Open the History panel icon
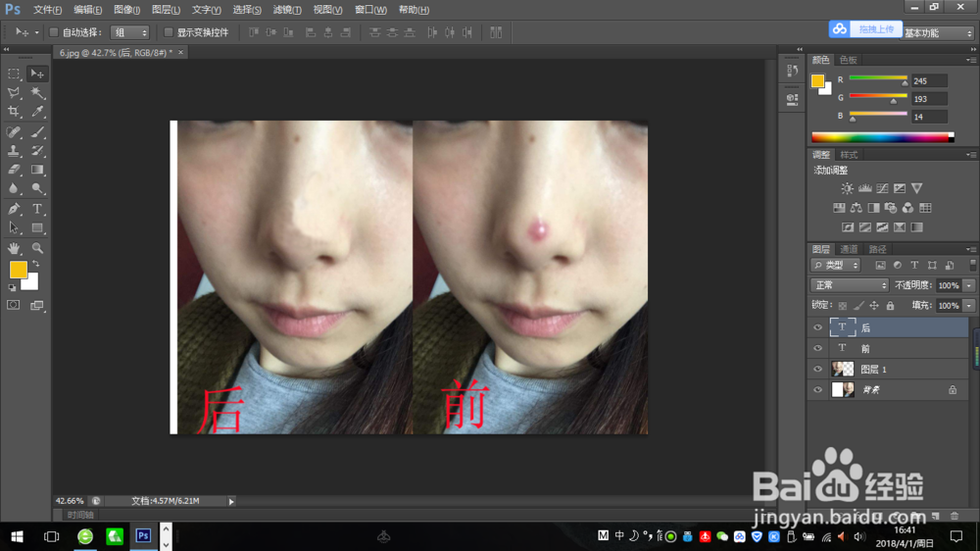This screenshot has height=551, width=980. tap(792, 71)
